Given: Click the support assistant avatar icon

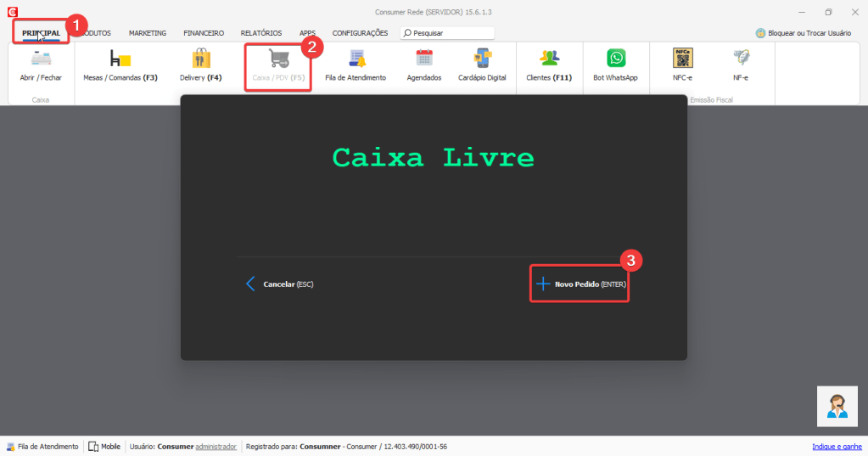Looking at the screenshot, I should point(837,406).
